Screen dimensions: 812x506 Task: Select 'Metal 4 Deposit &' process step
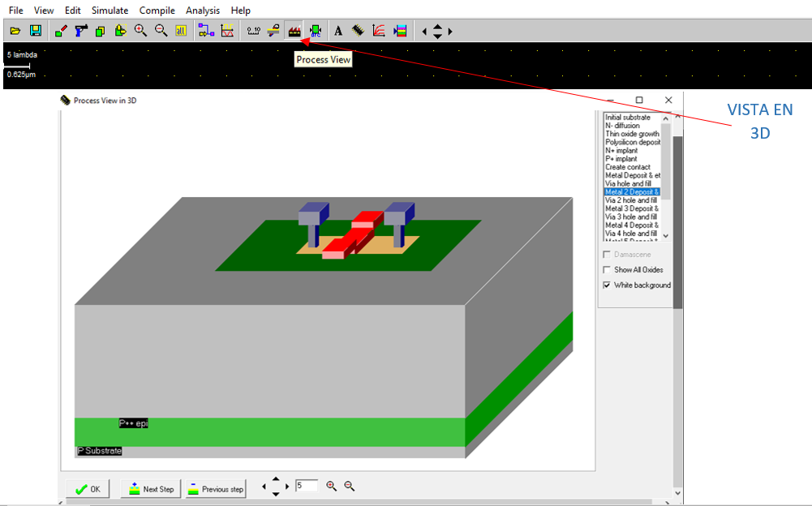tap(632, 225)
